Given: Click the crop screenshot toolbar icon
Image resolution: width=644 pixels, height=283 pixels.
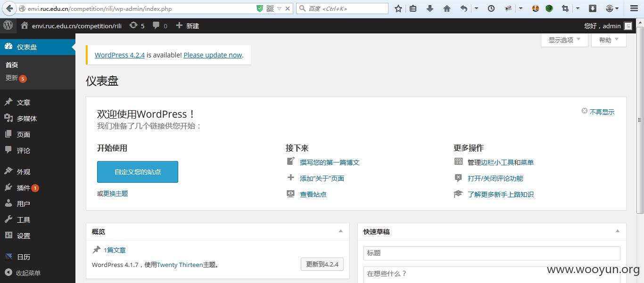Looking at the screenshot, I should (565, 8).
